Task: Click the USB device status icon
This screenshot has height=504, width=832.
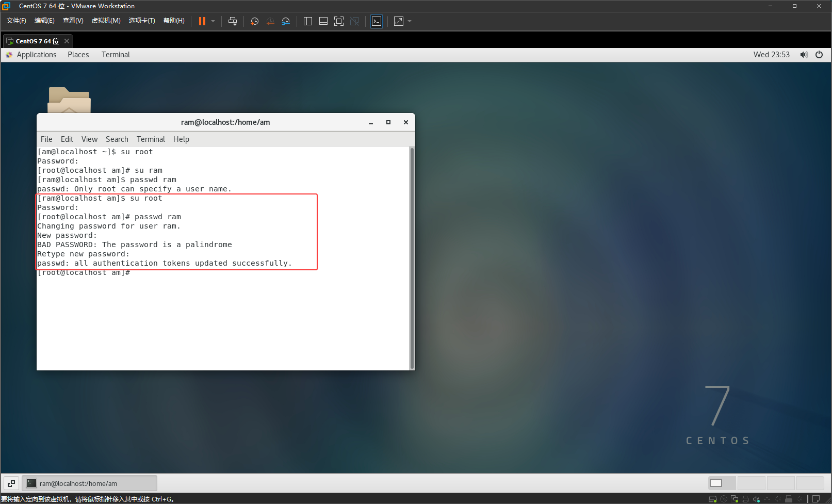Action: [789, 499]
